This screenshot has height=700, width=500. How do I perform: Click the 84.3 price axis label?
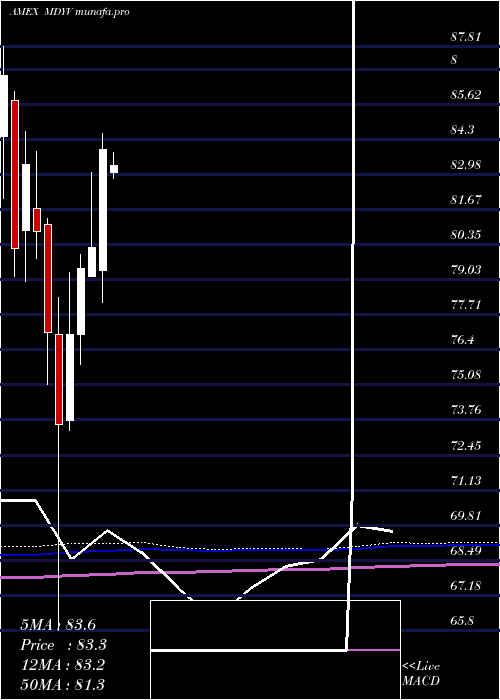tap(462, 130)
